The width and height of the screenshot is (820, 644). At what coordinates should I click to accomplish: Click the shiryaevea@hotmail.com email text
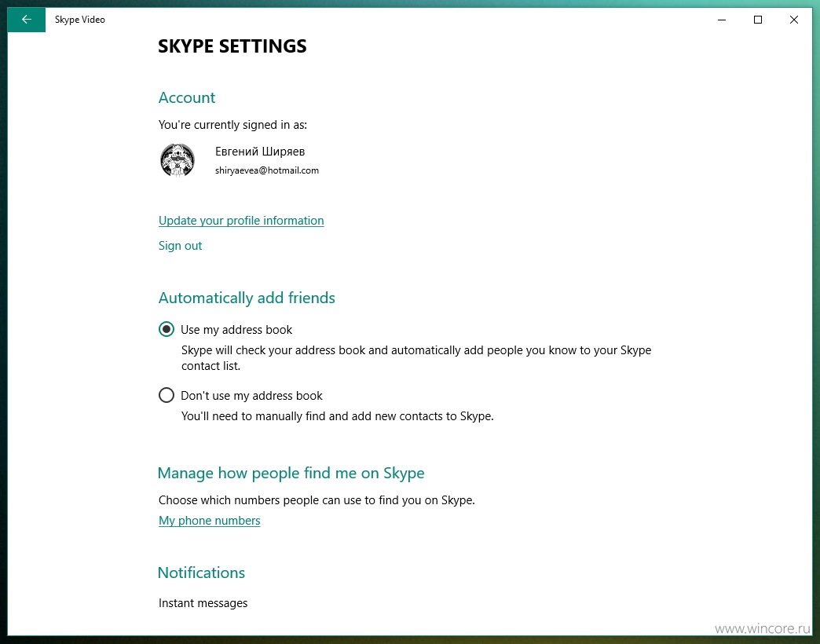(x=267, y=170)
